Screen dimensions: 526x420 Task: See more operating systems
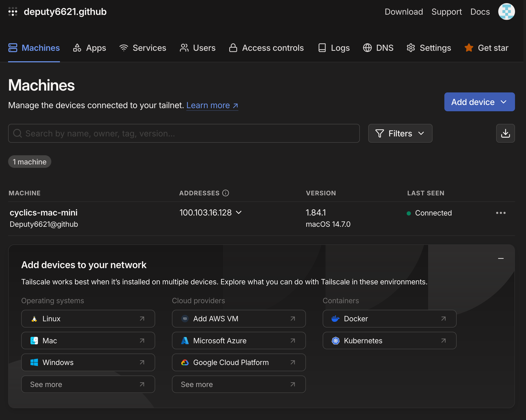pos(88,384)
